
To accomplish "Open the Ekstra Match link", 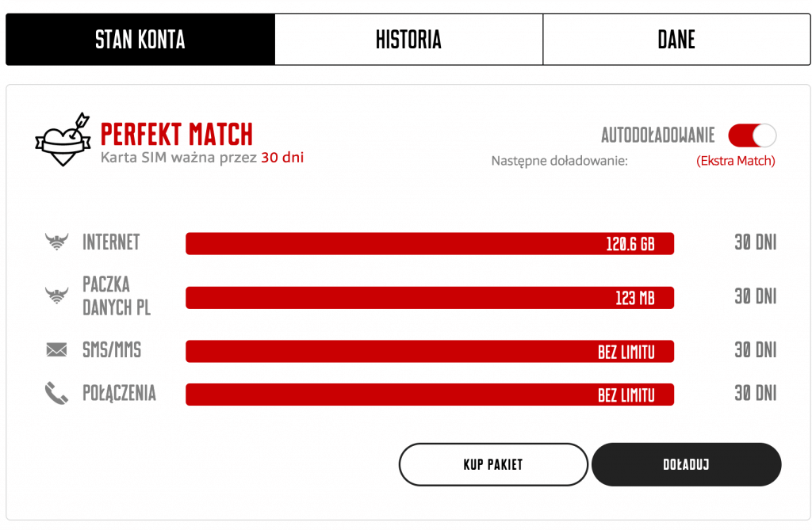I will pos(736,161).
